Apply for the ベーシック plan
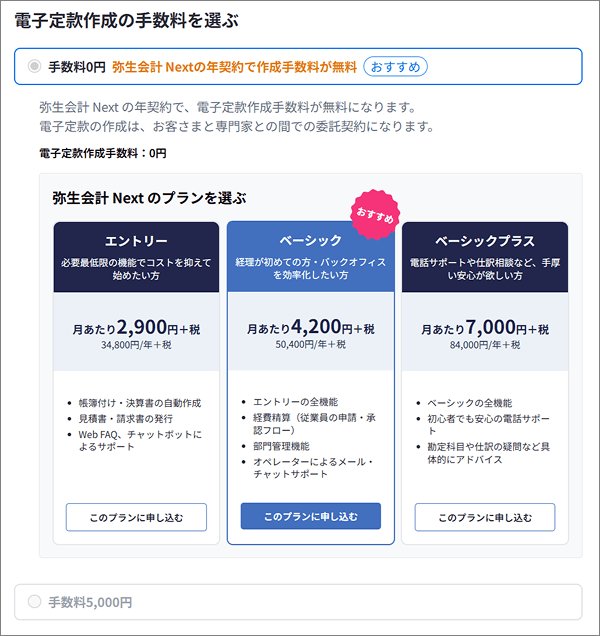Screen dimensions: 600x636 point(310,516)
